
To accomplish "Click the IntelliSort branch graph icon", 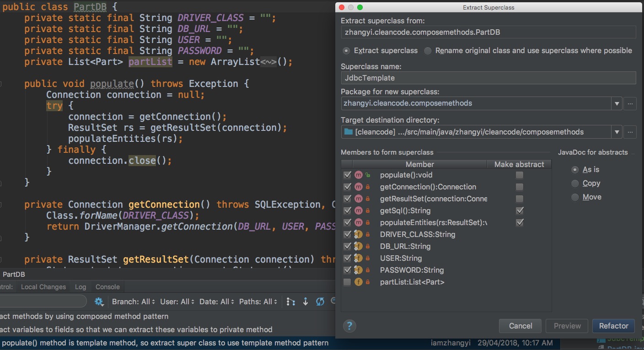I will point(290,302).
